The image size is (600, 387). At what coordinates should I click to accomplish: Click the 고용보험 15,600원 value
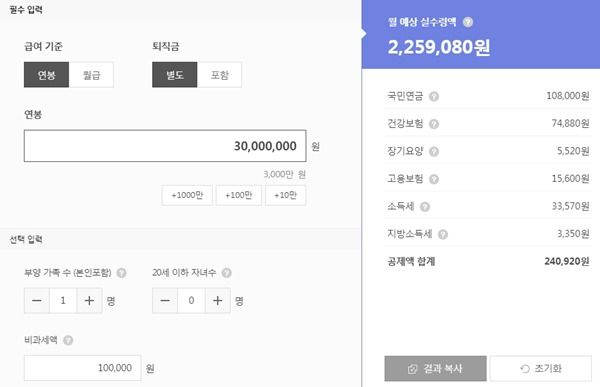pos(570,178)
